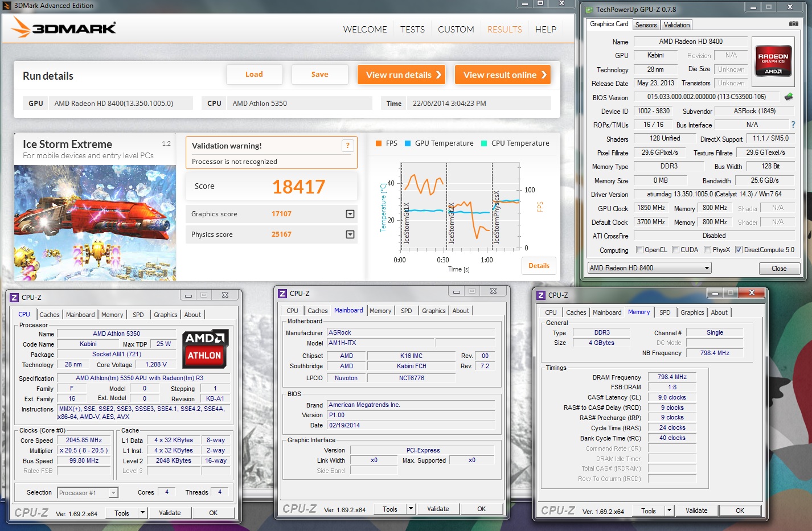Click the Radeon Graphics logo in GPU-Z

[x=773, y=61]
